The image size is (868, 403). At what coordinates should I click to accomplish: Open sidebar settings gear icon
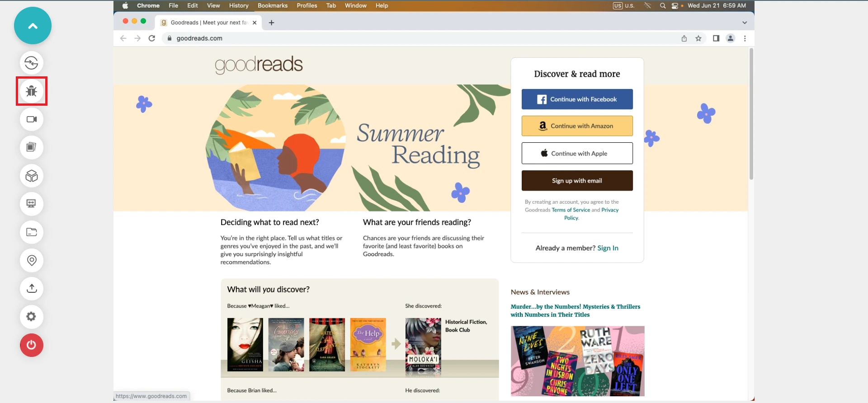point(32,317)
